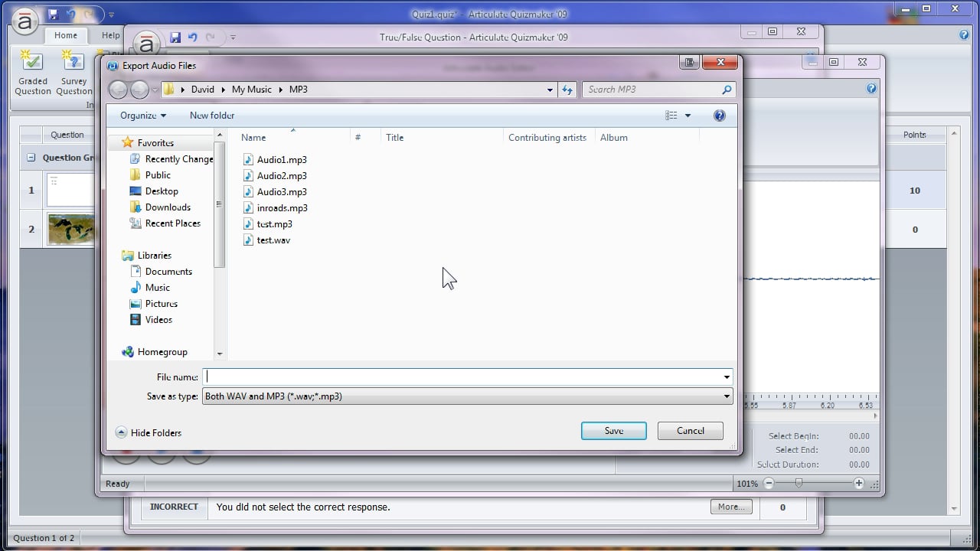The width and height of the screenshot is (980, 551).
Task: Sort files by Title column
Action: [394, 138]
